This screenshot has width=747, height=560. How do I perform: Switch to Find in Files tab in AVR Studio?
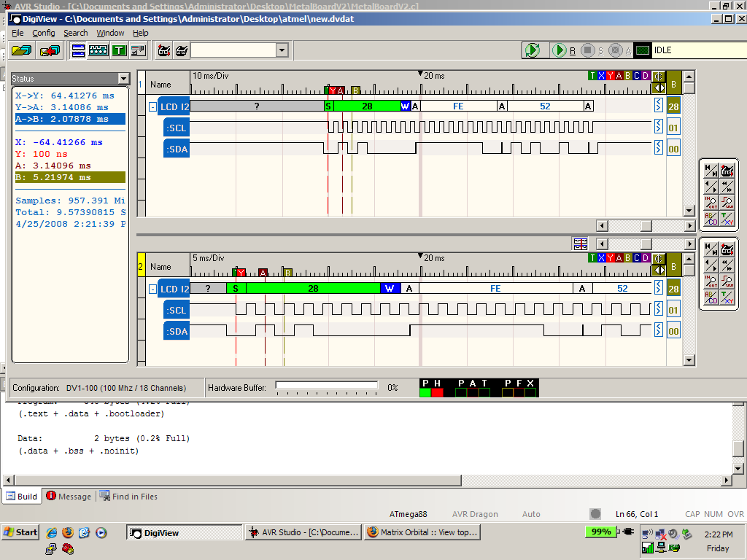[x=128, y=496]
